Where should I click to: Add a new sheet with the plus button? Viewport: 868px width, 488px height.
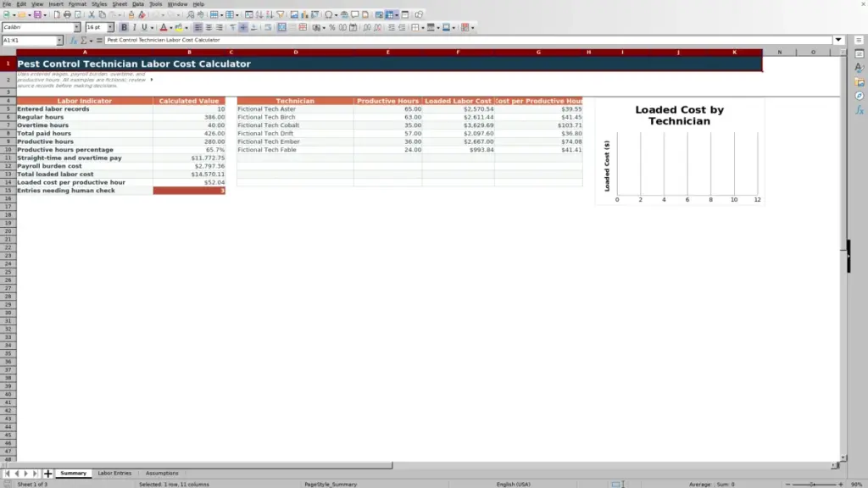tap(47, 474)
